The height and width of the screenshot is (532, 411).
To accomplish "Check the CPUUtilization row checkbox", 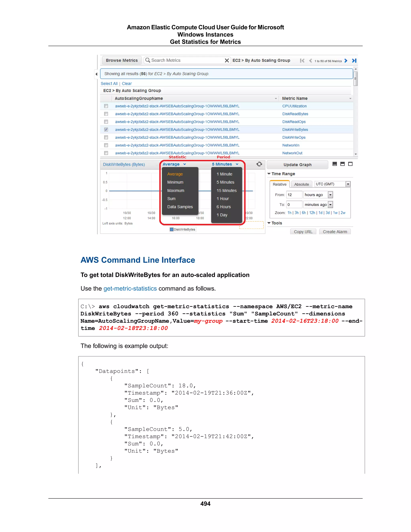I will 106,106.
